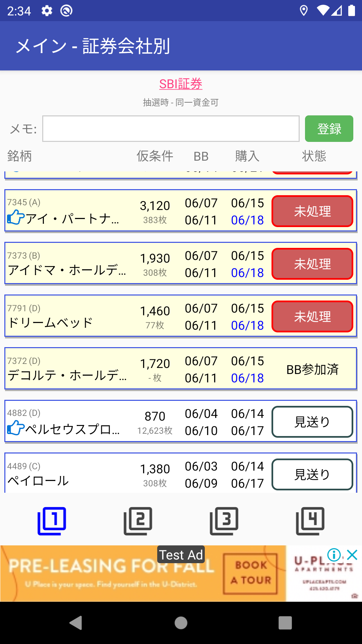Screen dimensions: 362x644
Task: Toggle 未処理 status for ドリームベッド
Action: tap(312, 317)
